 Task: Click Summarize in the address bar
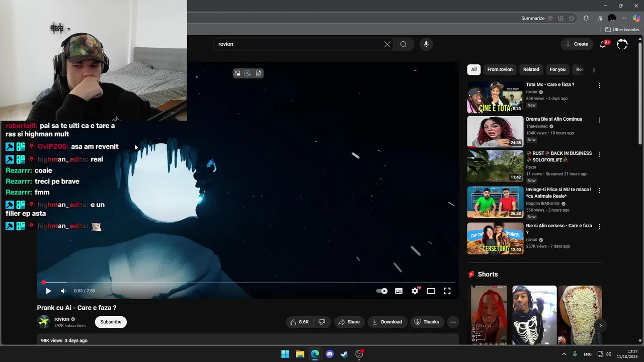pyautogui.click(x=533, y=18)
